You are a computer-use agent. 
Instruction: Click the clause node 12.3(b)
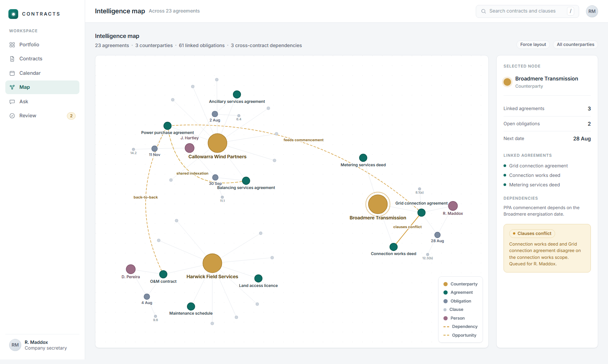coord(427,255)
